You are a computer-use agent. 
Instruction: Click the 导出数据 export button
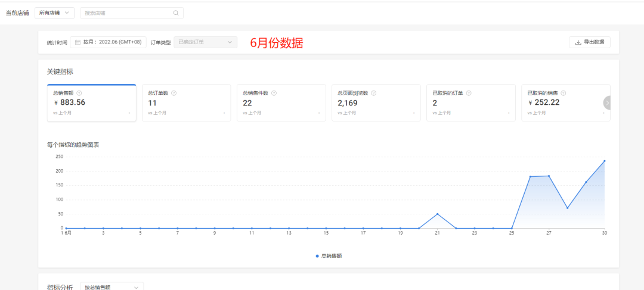click(x=589, y=42)
